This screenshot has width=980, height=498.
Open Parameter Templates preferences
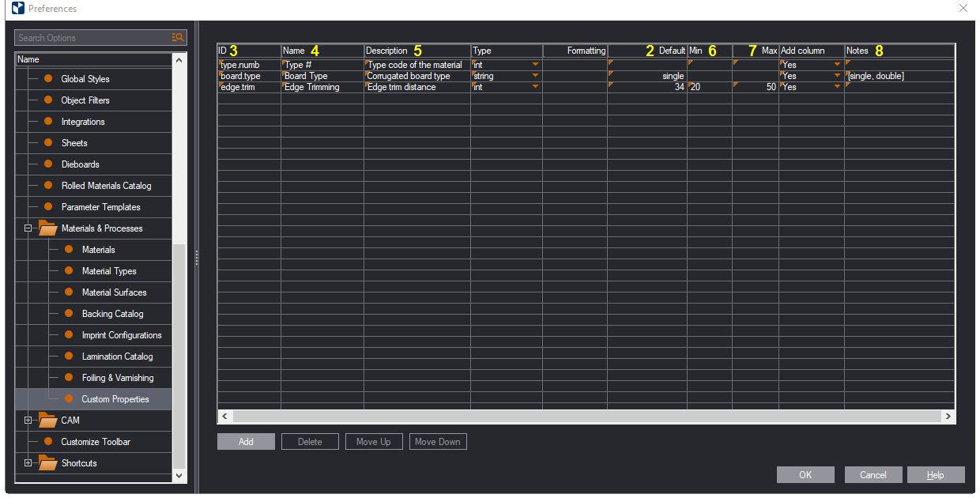pos(100,207)
